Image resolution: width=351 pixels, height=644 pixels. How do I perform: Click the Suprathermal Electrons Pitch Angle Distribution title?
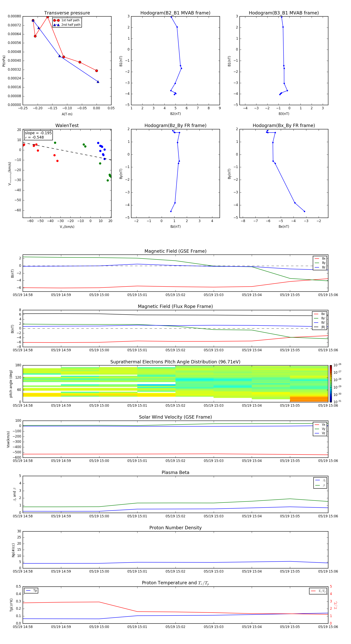pos(175,362)
